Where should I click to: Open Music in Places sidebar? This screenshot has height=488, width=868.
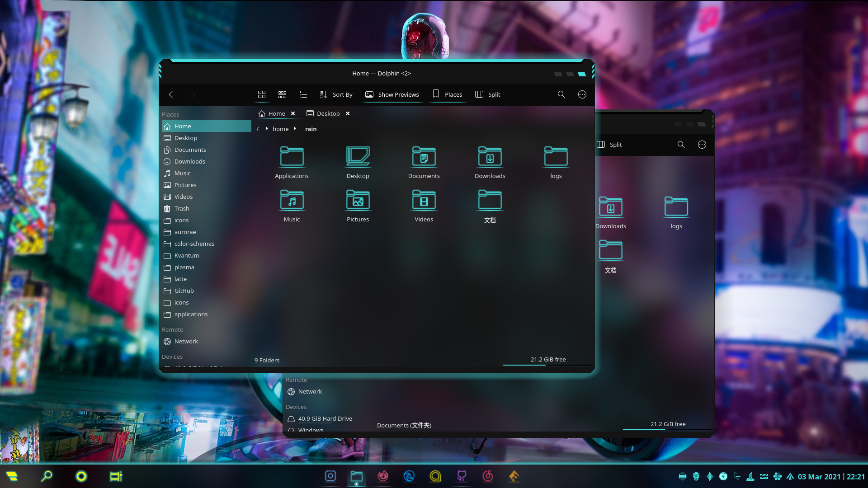pyautogui.click(x=207, y=173)
